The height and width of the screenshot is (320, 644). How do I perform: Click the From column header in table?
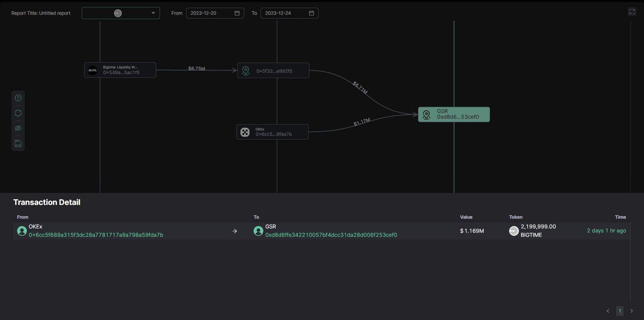tap(22, 217)
